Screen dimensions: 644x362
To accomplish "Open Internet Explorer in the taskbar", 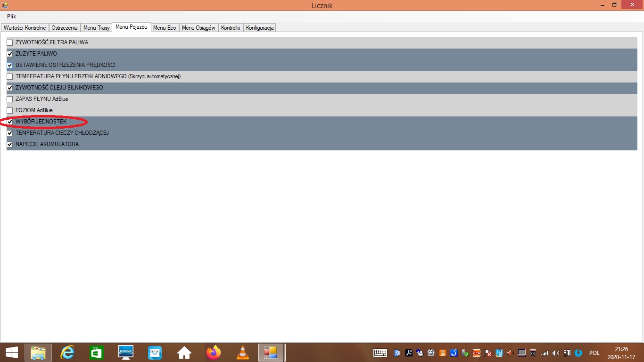I will click(x=67, y=353).
